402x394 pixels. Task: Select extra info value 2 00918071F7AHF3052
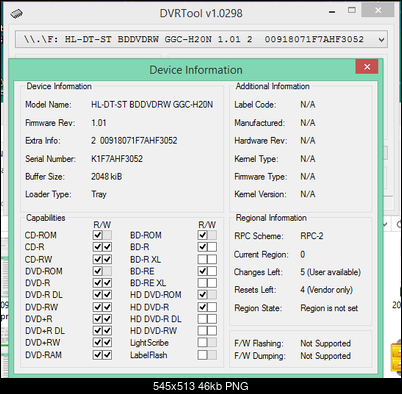coord(134,141)
